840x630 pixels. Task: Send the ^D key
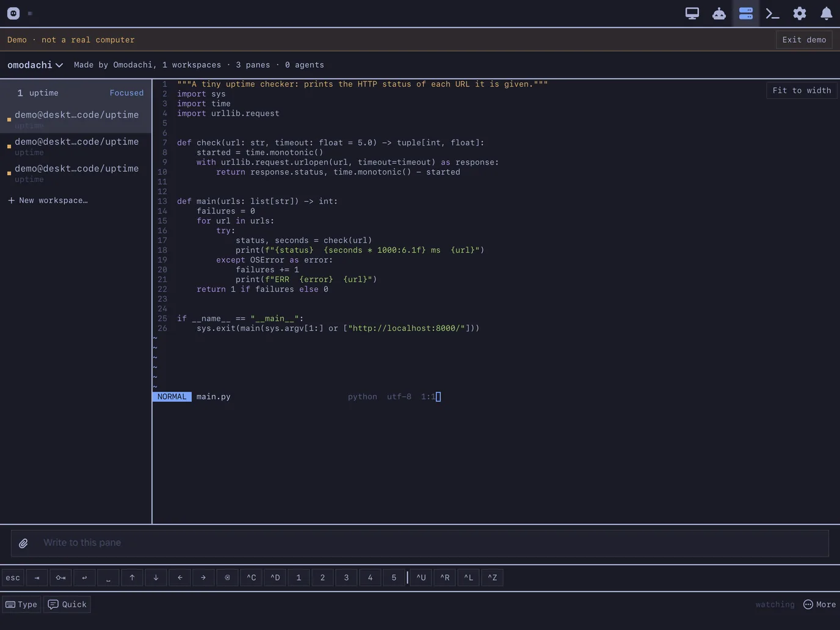pos(275,577)
